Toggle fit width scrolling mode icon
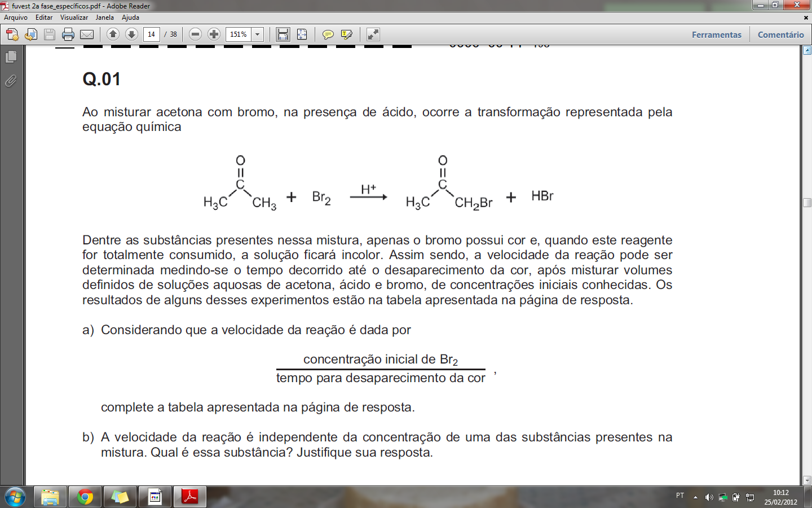 (x=283, y=34)
